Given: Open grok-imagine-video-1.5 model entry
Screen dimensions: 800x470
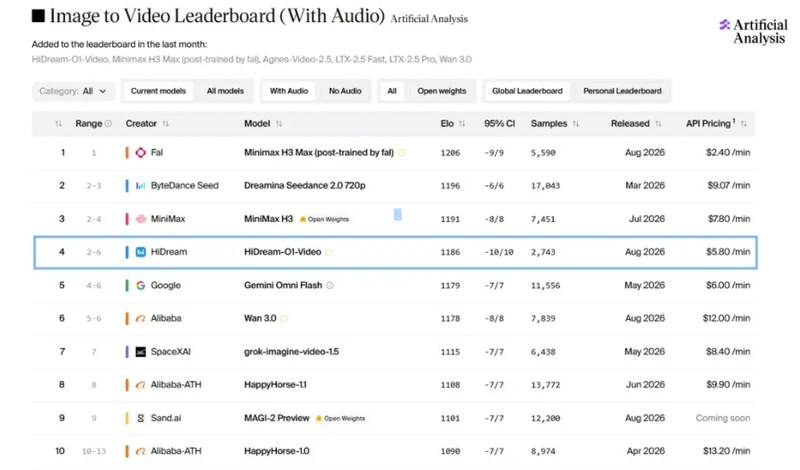Looking at the screenshot, I should click(x=291, y=352).
